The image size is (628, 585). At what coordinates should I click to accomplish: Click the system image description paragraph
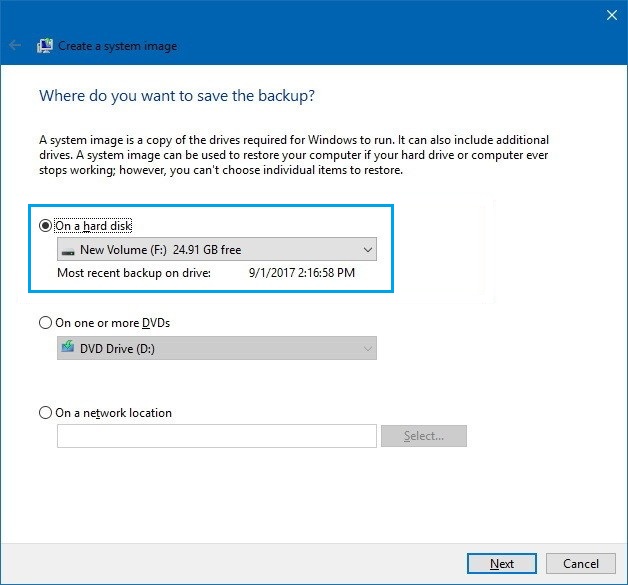tap(294, 155)
